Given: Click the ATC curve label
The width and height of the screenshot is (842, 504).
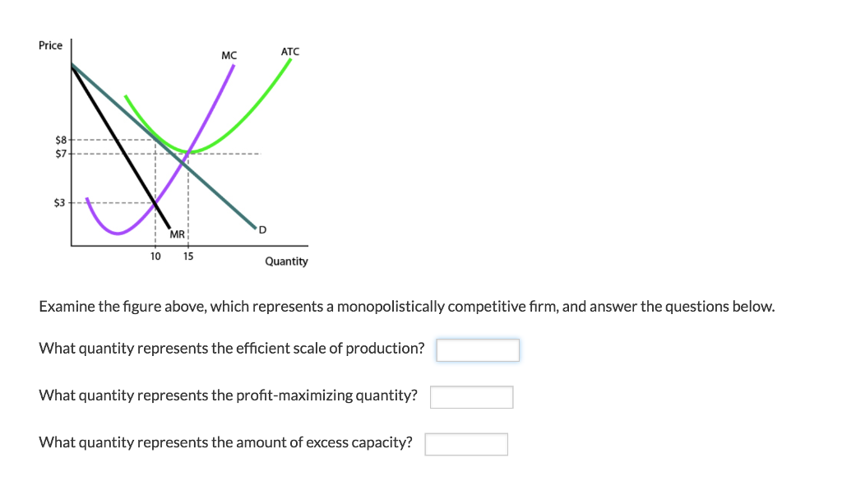Looking at the screenshot, I should (x=290, y=52).
